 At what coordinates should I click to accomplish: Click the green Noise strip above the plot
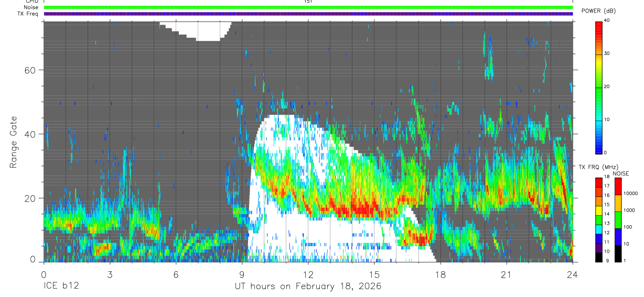click(x=308, y=7)
